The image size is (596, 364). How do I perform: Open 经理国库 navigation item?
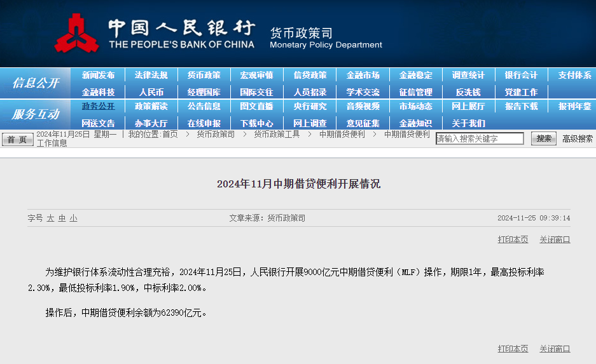point(204,92)
